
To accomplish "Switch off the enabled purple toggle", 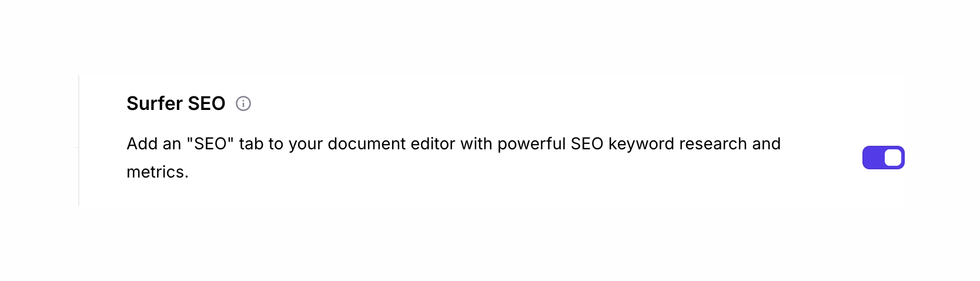I will [x=883, y=158].
